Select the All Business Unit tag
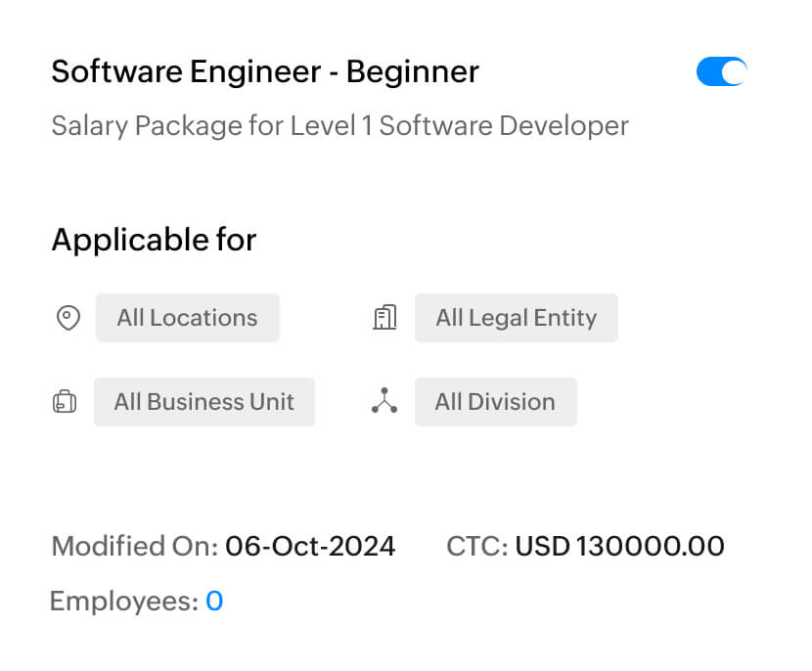 coord(203,402)
